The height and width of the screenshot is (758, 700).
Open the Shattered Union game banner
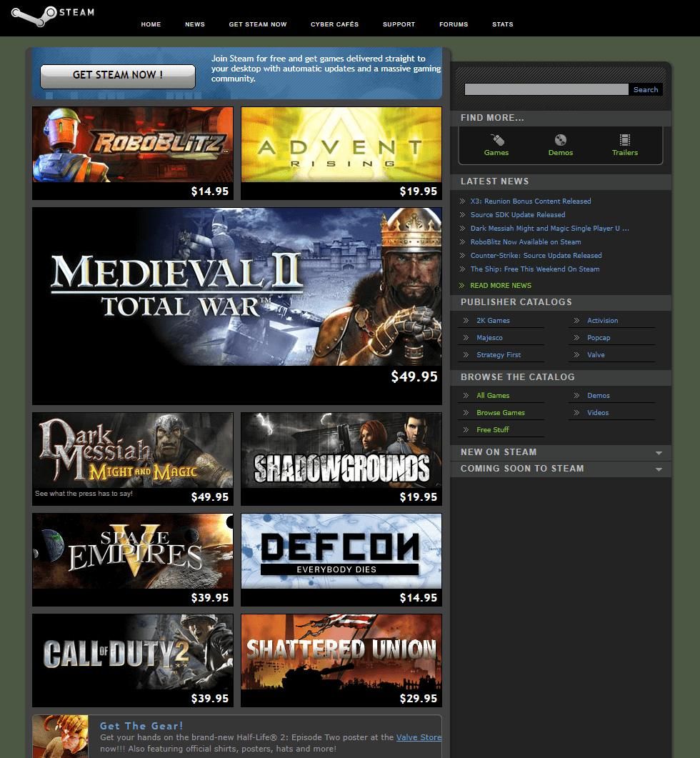341,660
